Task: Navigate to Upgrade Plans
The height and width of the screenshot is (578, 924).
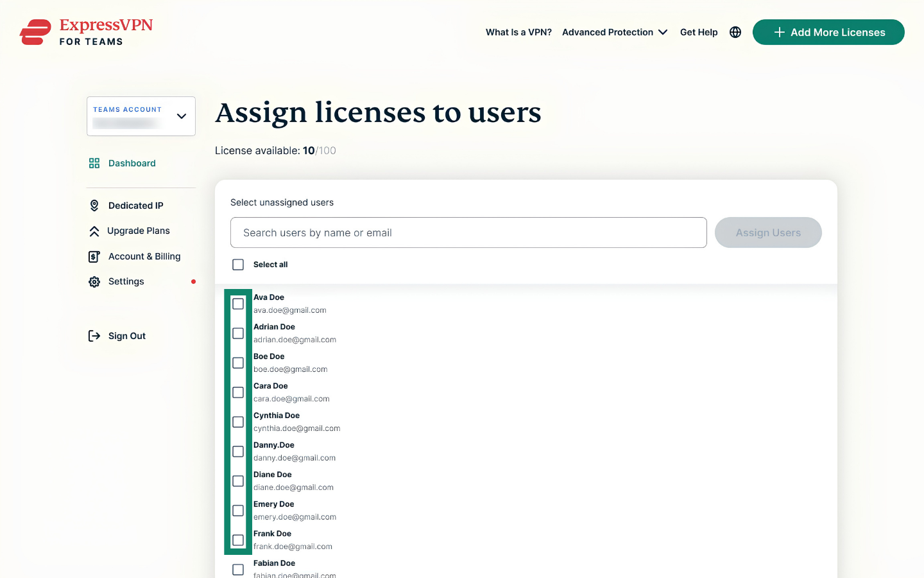Action: pos(139,231)
